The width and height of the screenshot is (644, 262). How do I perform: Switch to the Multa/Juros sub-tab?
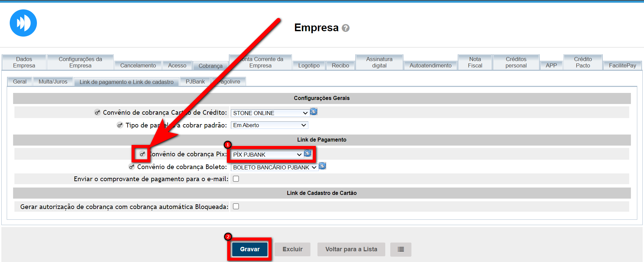pyautogui.click(x=53, y=82)
